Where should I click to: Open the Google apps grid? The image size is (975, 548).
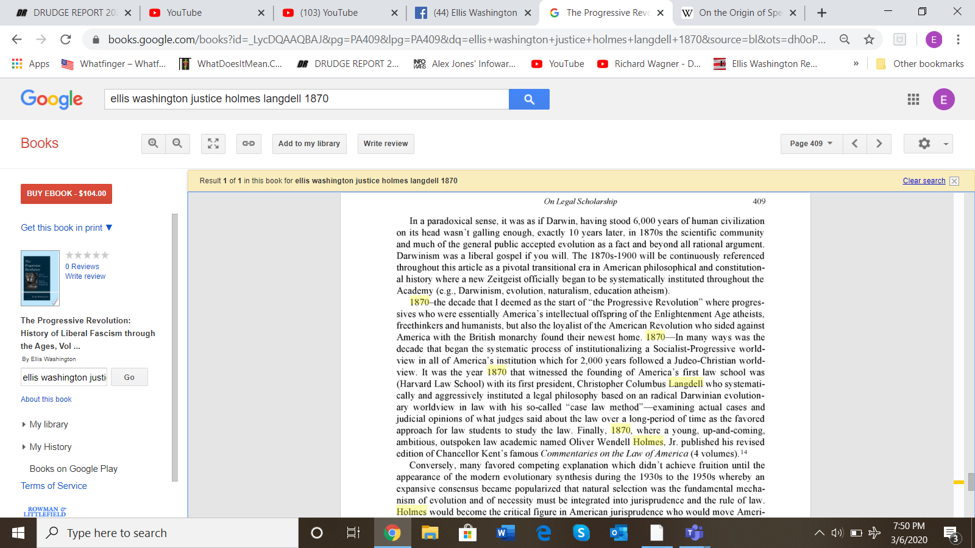click(913, 99)
